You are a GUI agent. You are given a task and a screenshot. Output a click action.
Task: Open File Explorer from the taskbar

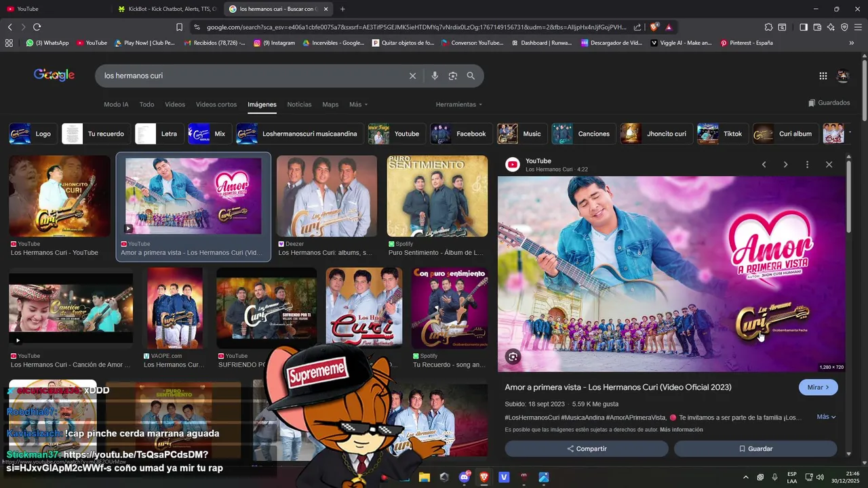click(425, 477)
